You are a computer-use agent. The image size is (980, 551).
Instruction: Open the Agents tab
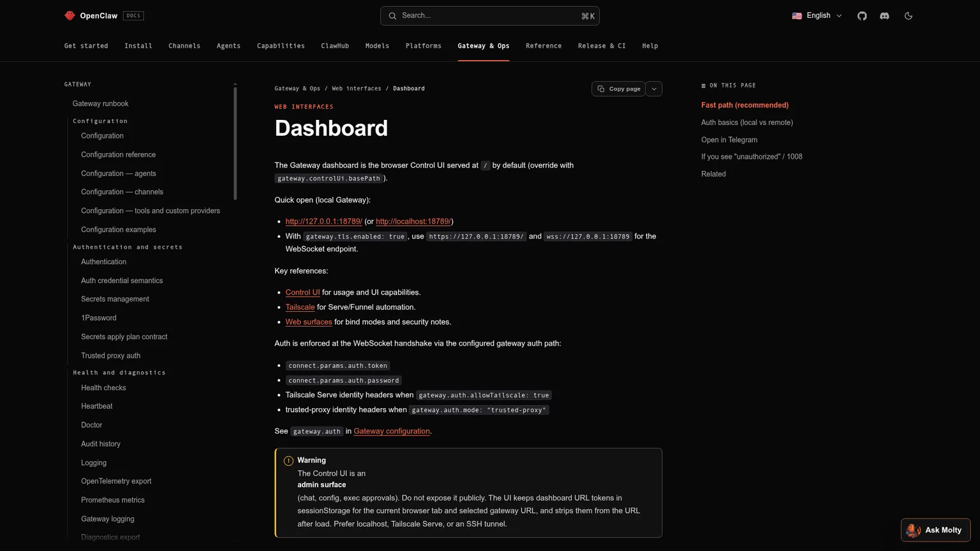(228, 46)
